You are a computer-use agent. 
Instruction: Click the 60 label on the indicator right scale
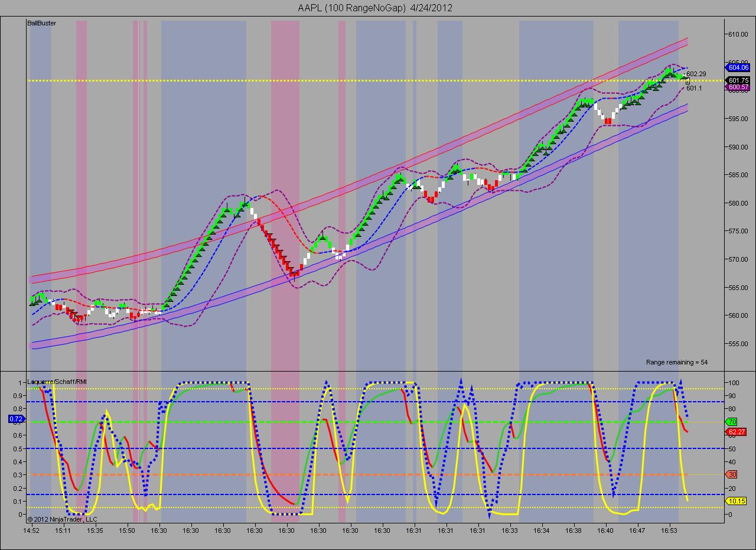pyautogui.click(x=733, y=435)
